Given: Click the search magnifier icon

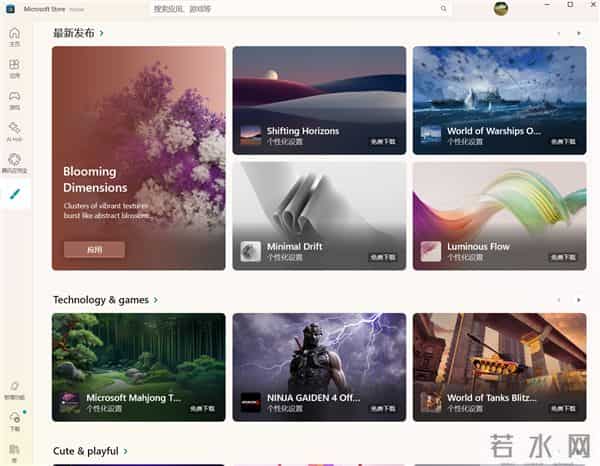Looking at the screenshot, I should tap(443, 8).
